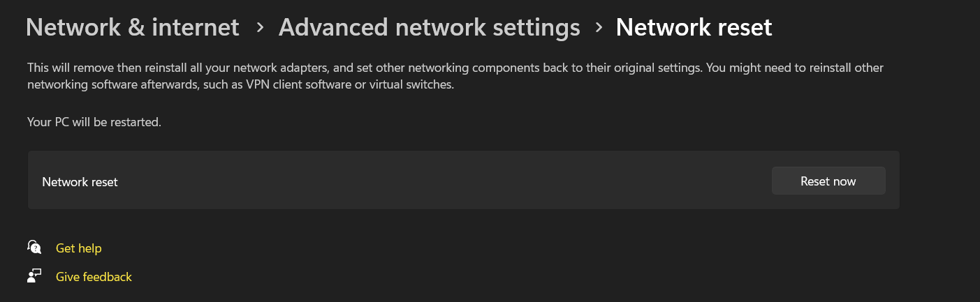Click chevron before Network reset heading
980x302 pixels.
(599, 27)
